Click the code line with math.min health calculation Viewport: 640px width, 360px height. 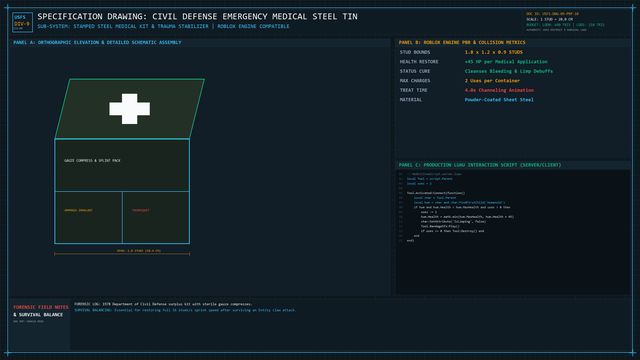coord(467,217)
